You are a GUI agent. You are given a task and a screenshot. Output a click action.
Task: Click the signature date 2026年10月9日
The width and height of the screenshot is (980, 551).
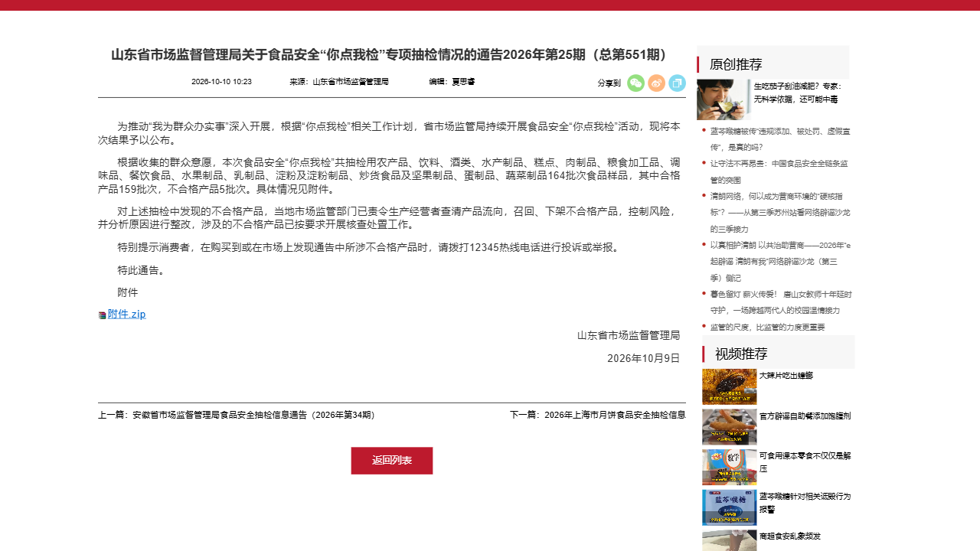643,358
